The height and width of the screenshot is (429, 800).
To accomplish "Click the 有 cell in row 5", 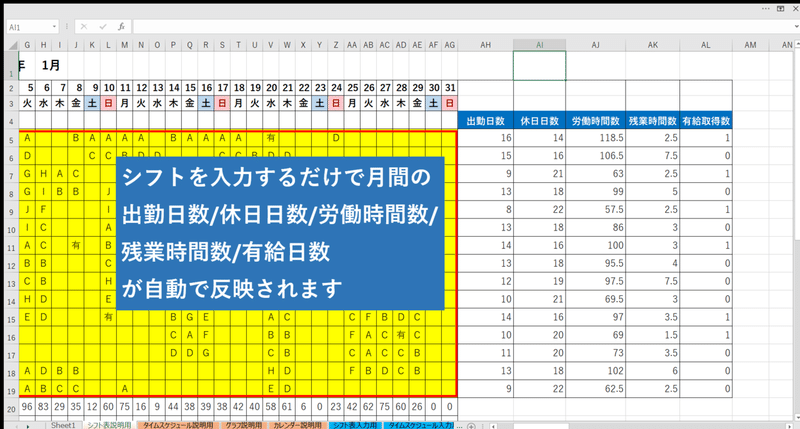I will 271,138.
